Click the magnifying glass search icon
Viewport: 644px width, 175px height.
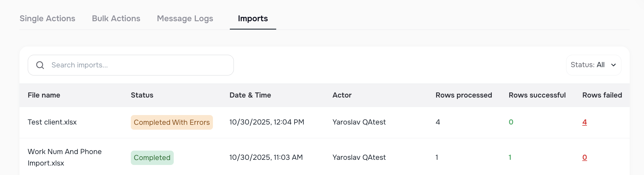(40, 65)
